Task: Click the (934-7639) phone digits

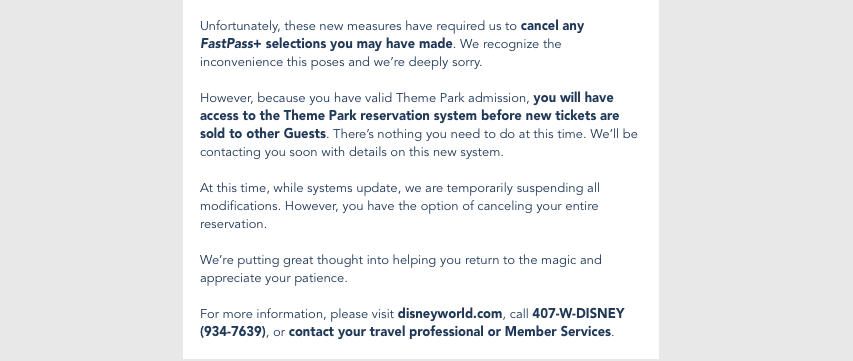Action: (x=233, y=332)
